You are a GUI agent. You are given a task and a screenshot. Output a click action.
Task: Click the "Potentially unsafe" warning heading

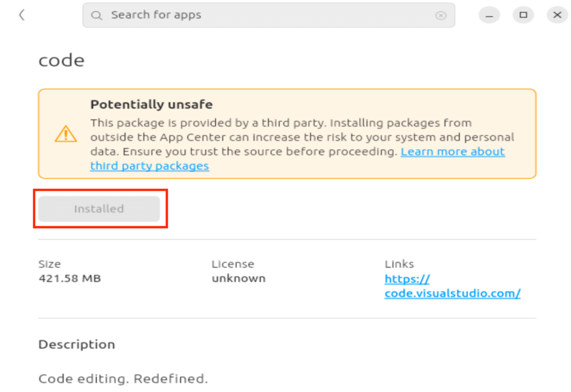(x=152, y=104)
